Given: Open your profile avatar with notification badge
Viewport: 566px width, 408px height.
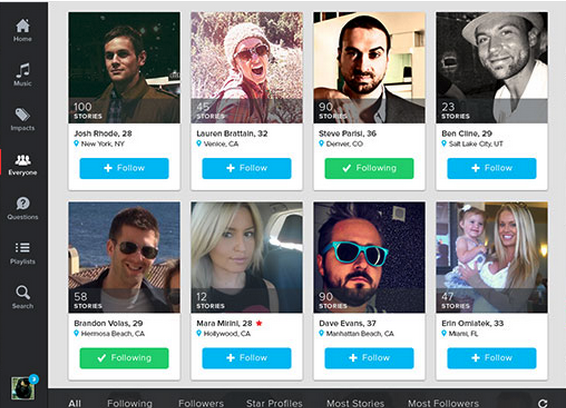Looking at the screenshot, I should [x=23, y=388].
